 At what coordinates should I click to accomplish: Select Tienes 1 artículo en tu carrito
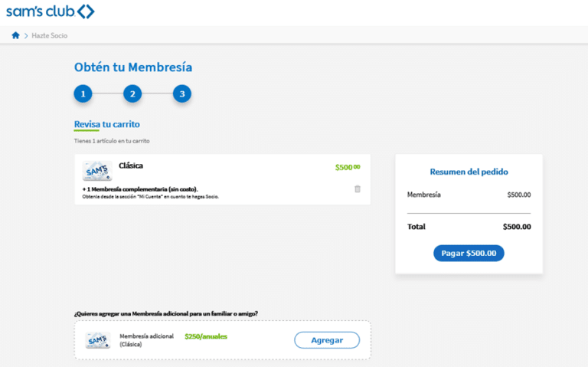[x=112, y=141]
